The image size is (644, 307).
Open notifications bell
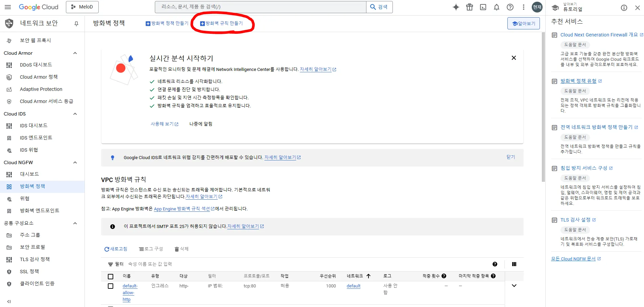(497, 7)
